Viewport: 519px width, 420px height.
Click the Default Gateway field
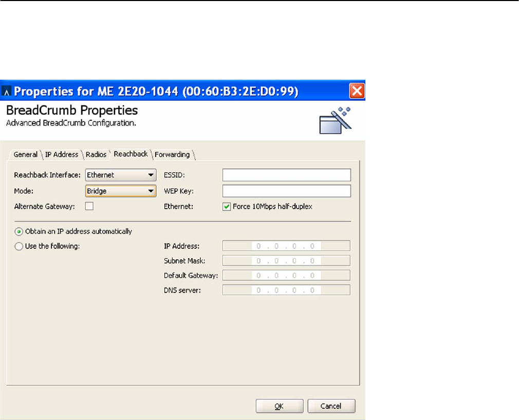click(286, 275)
